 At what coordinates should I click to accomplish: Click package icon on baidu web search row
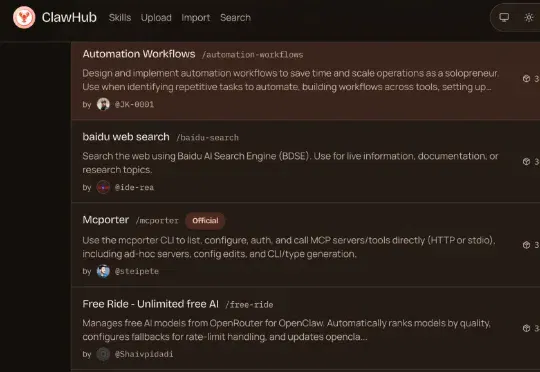coord(526,162)
